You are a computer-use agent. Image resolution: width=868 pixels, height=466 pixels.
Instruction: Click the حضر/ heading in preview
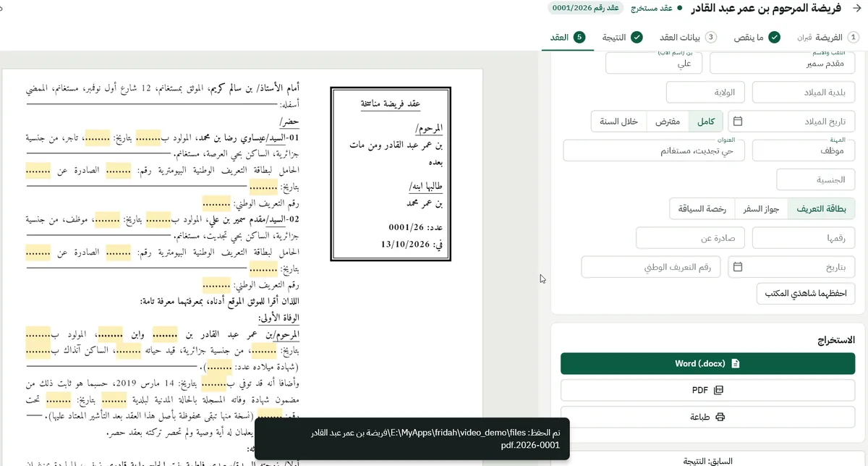pyautogui.click(x=291, y=122)
